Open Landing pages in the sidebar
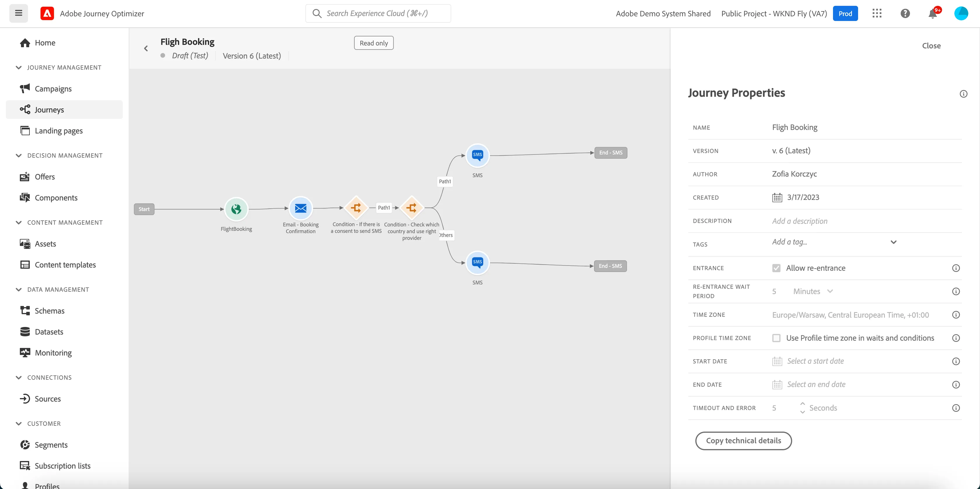This screenshot has width=980, height=489. 64,131
